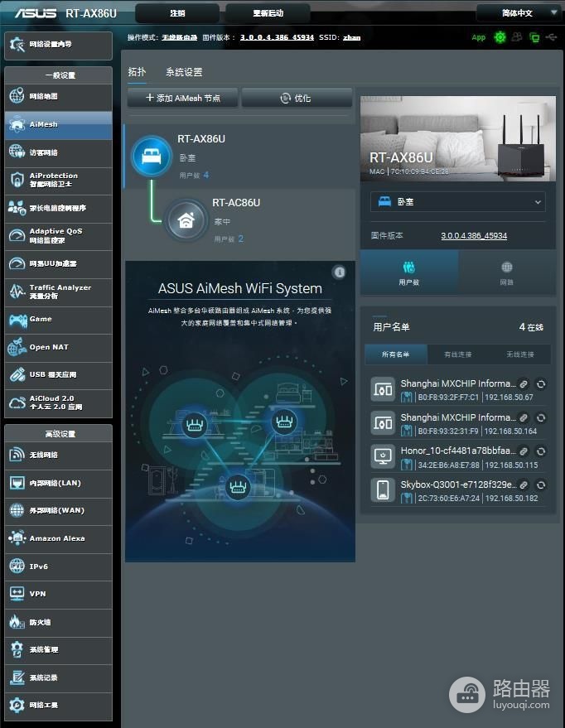Click the 无线路由器 operation mode link
Image resolution: width=565 pixels, height=728 pixels.
[179, 37]
